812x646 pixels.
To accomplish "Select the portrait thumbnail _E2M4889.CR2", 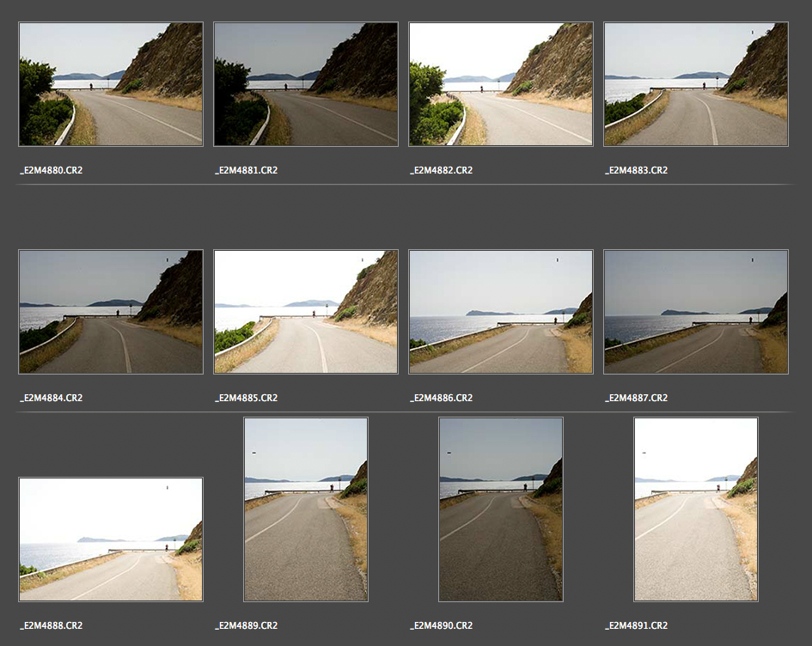I will tap(306, 509).
